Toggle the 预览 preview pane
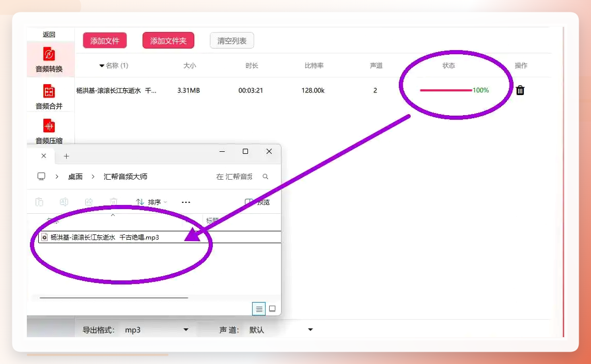The width and height of the screenshot is (591, 364). [257, 202]
